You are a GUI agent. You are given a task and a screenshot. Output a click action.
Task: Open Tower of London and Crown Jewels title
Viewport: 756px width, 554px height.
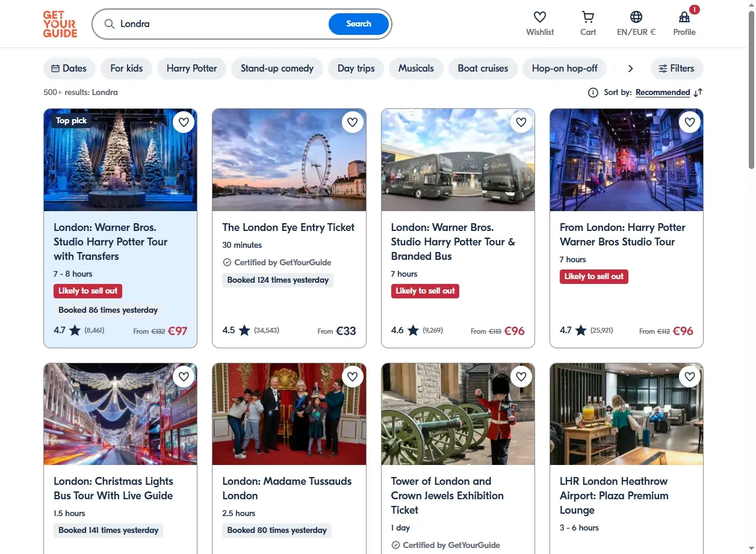coord(447,496)
